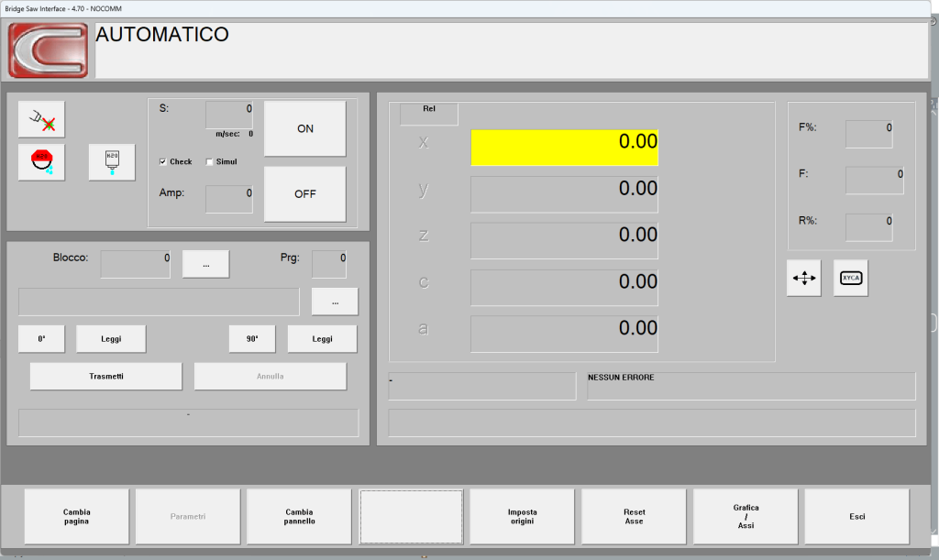The image size is (939, 560).
Task: Click the Cambia pannello button
Action: [300, 517]
